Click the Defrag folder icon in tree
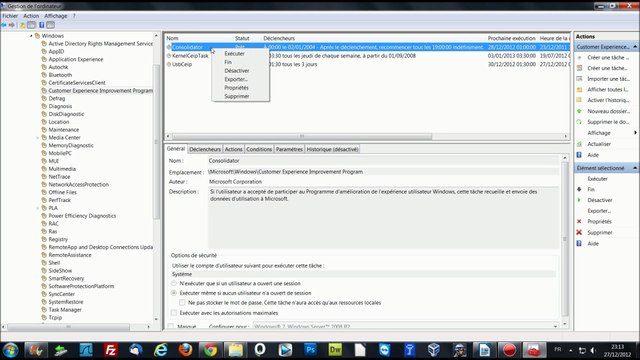Image resolution: width=640 pixels, height=360 pixels. point(44,98)
